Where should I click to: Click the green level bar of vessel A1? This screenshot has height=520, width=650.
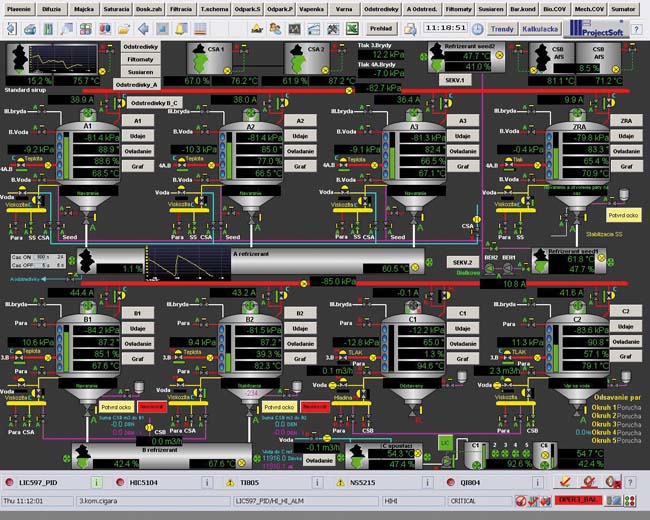coord(66,158)
